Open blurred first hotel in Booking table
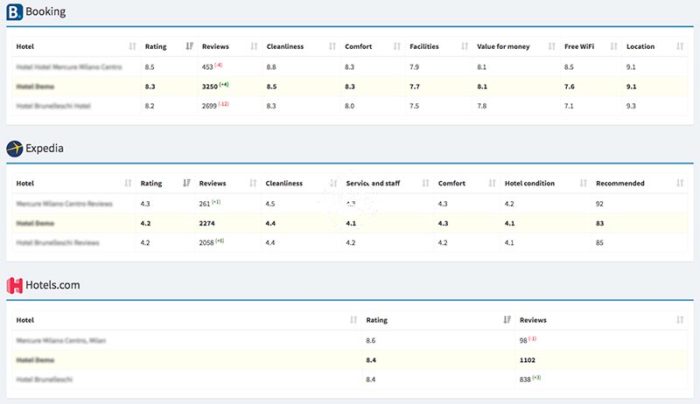This screenshot has height=404, width=700. pos(69,67)
